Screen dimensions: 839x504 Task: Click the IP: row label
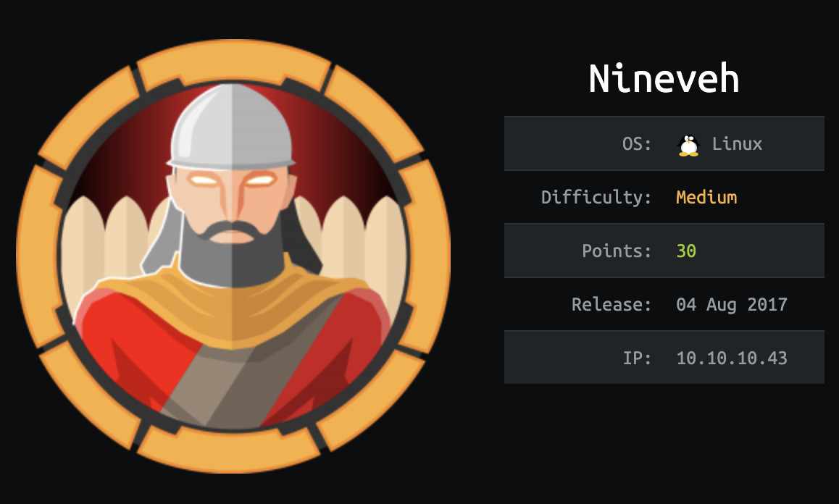(637, 358)
